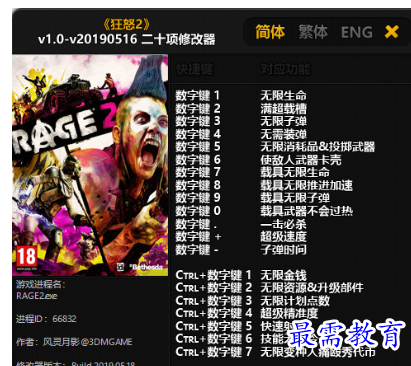Click the 游戏进程名 label
Screen dimensions: 411x366
point(40,284)
